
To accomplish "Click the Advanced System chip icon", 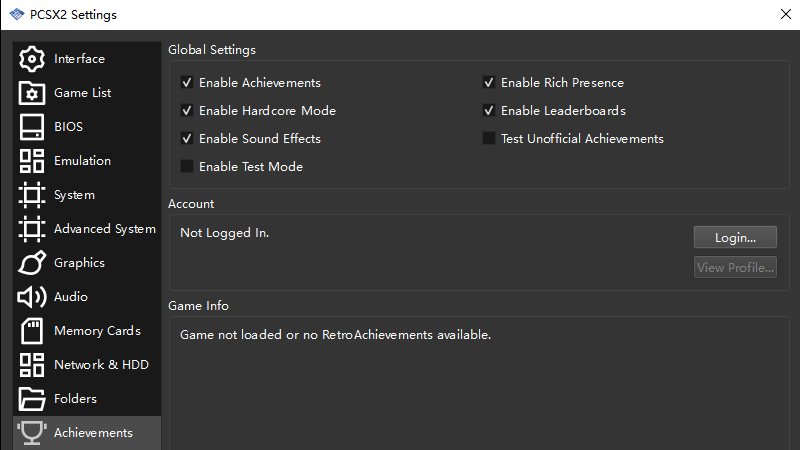I will [32, 229].
